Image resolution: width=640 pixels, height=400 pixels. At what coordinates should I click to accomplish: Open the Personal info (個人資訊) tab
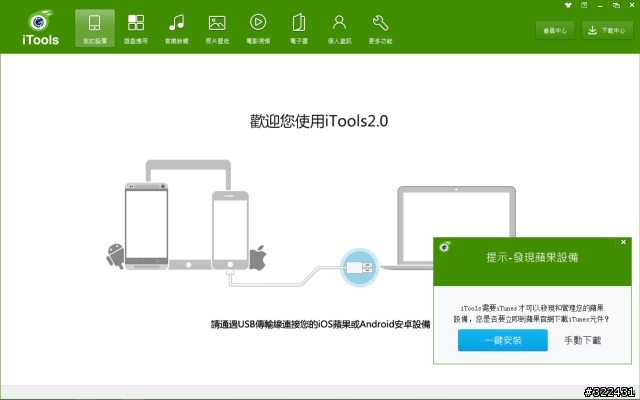point(340,28)
